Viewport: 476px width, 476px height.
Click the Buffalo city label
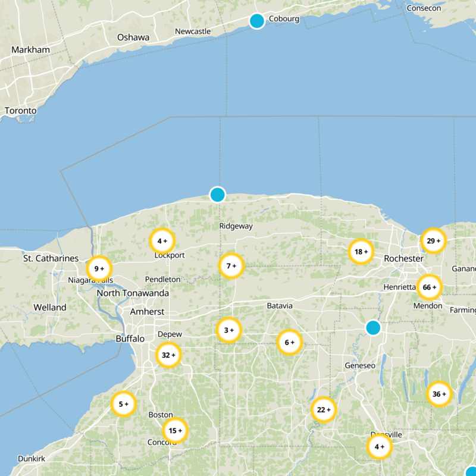tap(130, 339)
